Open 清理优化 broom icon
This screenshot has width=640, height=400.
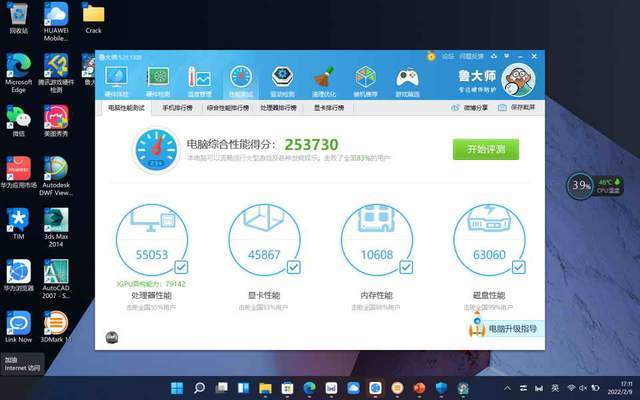click(324, 82)
